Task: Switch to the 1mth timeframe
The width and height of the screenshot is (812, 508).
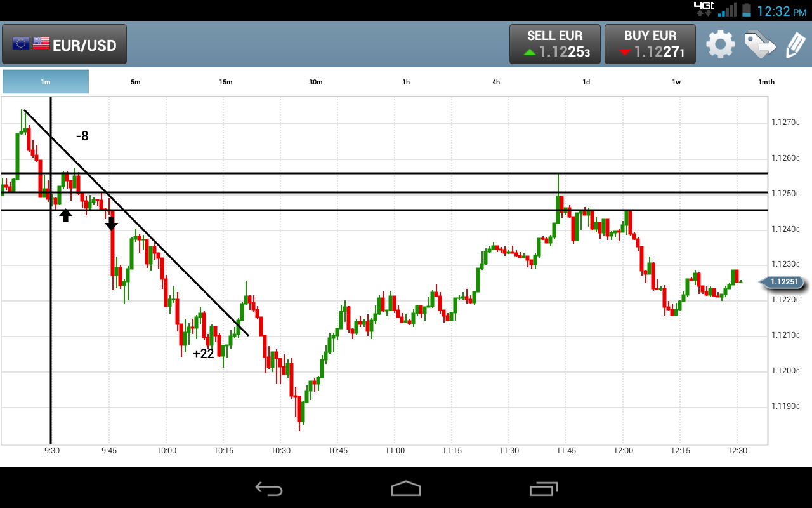Action: tap(766, 82)
